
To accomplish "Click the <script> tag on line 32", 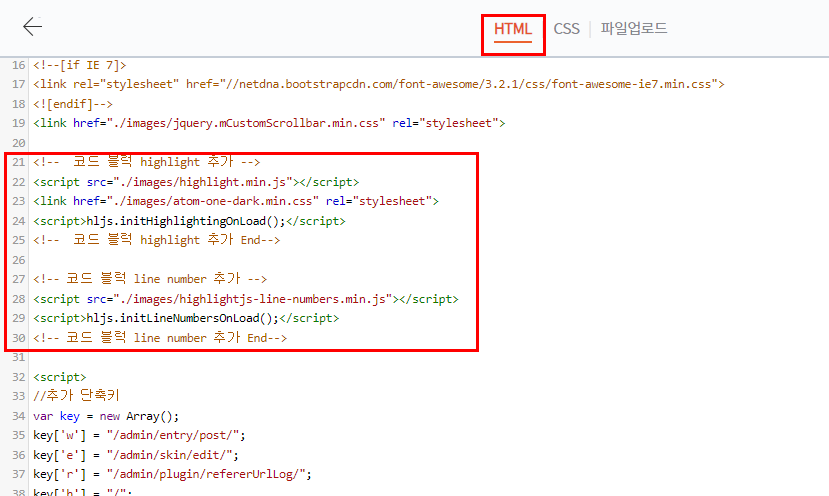I will [x=60, y=377].
